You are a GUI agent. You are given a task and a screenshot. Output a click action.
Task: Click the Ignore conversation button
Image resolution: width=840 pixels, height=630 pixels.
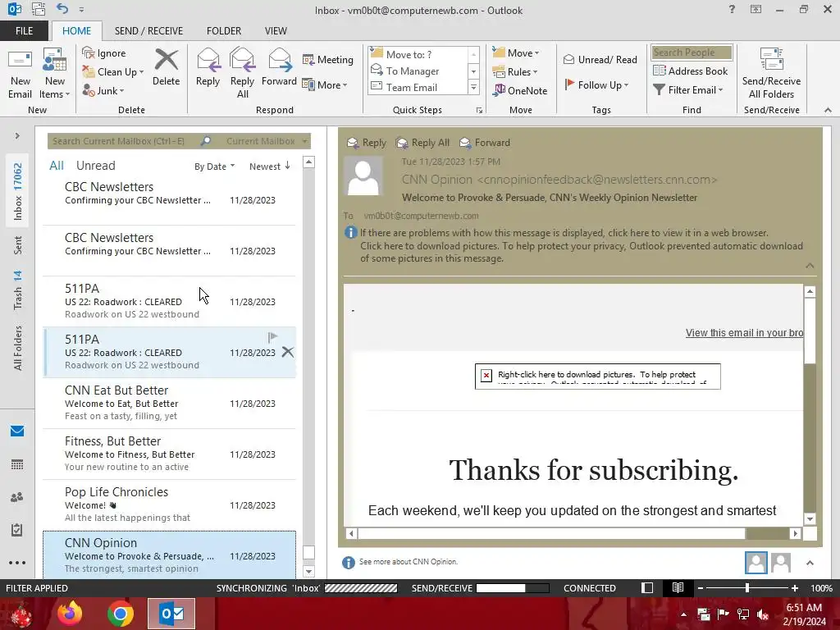(x=104, y=53)
